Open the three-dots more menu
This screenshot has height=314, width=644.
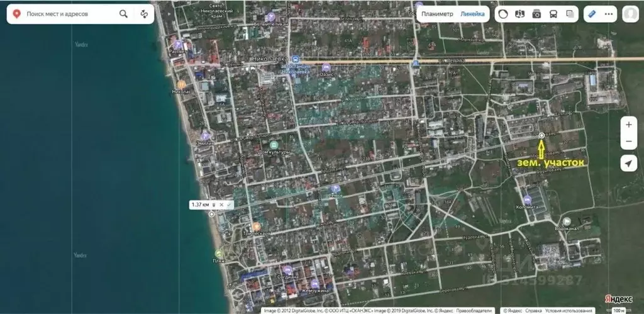point(609,14)
